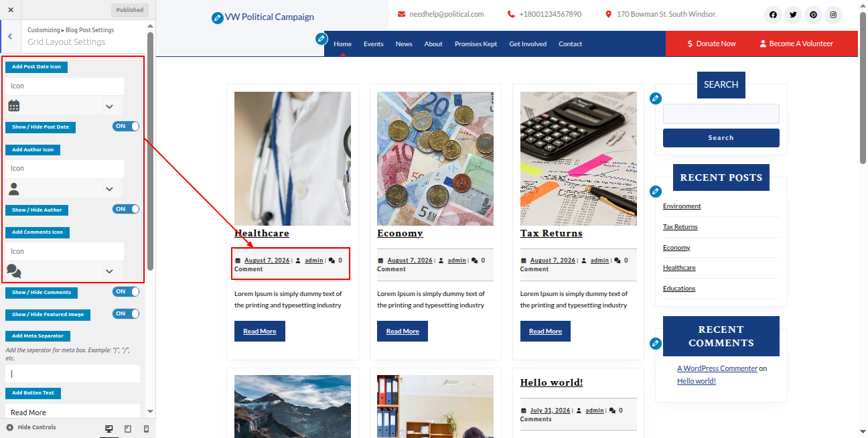This screenshot has height=438, width=868.
Task: Click the calendar post date icon preview
Action: point(14,106)
